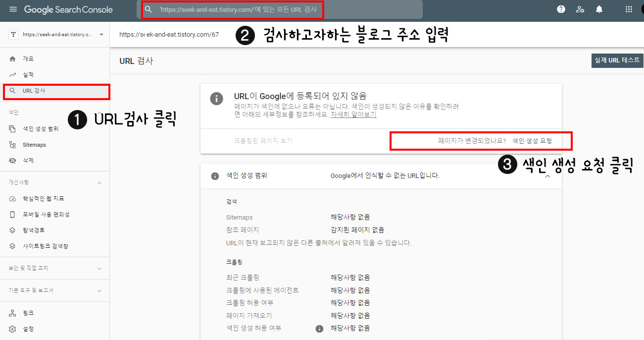Click the '페이지가 변경되었나요?' text
This screenshot has height=340, width=644.
tap(472, 141)
